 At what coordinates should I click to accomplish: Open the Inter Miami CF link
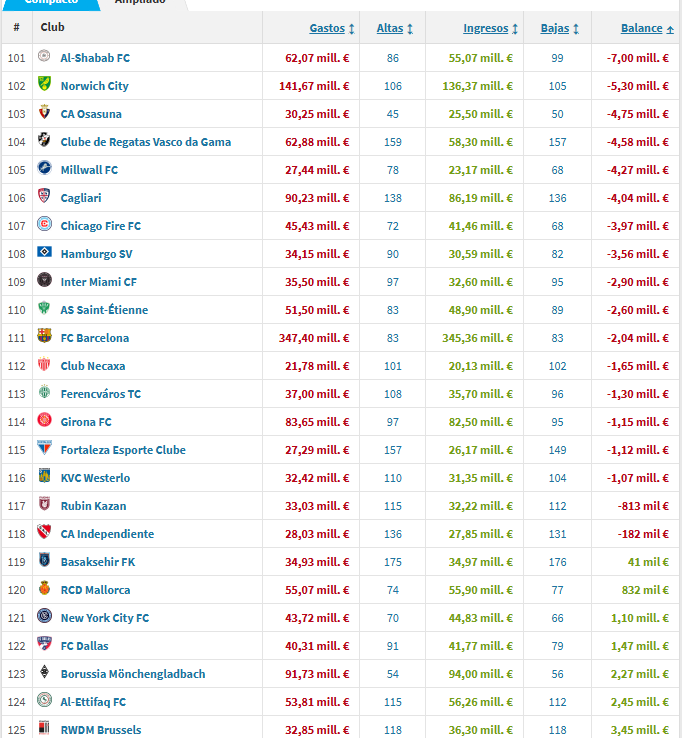[x=99, y=282]
